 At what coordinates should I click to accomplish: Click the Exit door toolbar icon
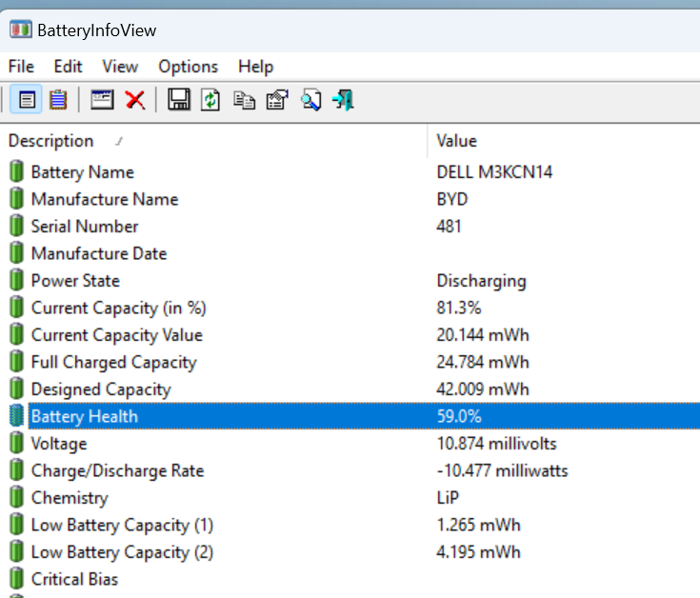tap(343, 100)
